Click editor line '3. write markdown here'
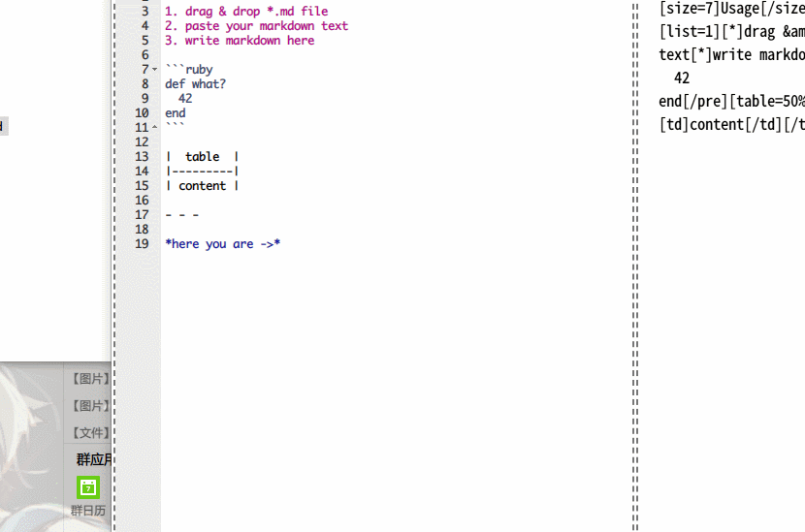Viewport: 805px width, 532px height. pyautogui.click(x=240, y=40)
